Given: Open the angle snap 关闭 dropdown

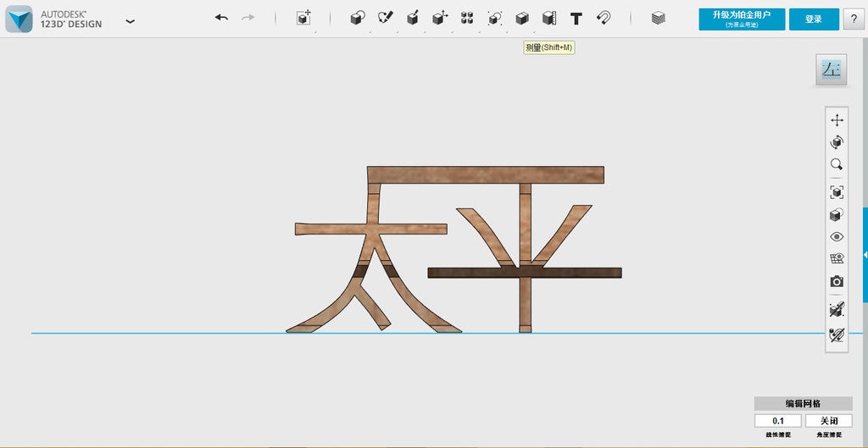Looking at the screenshot, I should 829,420.
